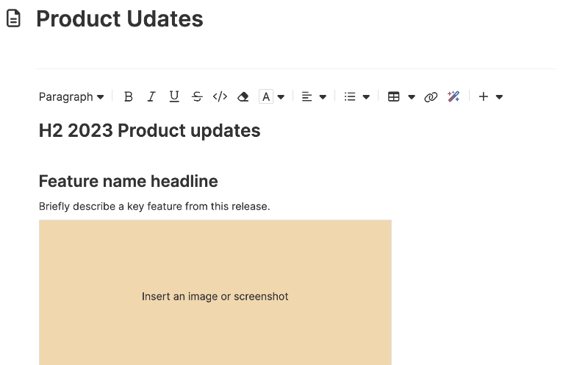Expand list type dropdown arrow
Viewport: 588px width, 365px height.
[x=366, y=97]
